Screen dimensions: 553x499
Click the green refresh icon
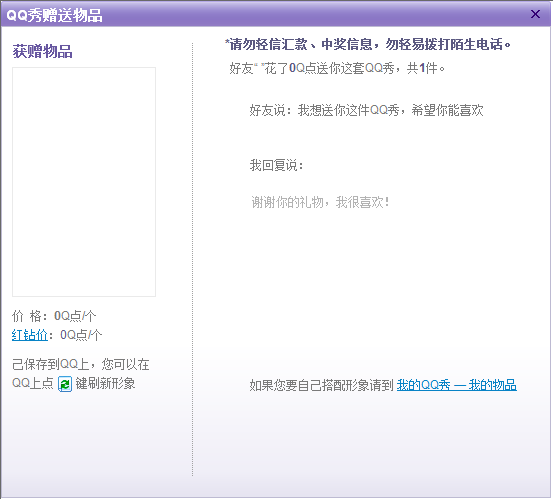pos(65,384)
